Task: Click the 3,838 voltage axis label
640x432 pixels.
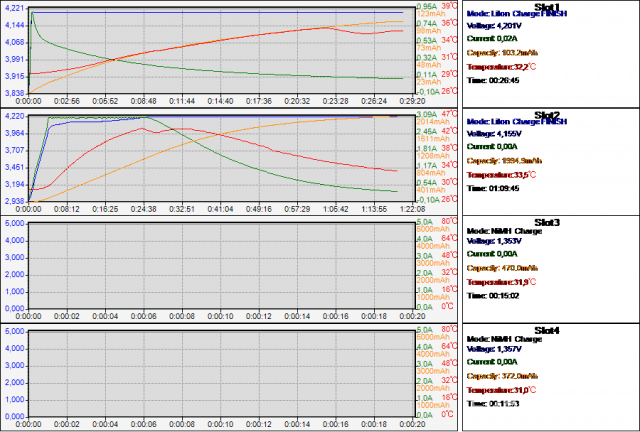Action: coord(14,93)
